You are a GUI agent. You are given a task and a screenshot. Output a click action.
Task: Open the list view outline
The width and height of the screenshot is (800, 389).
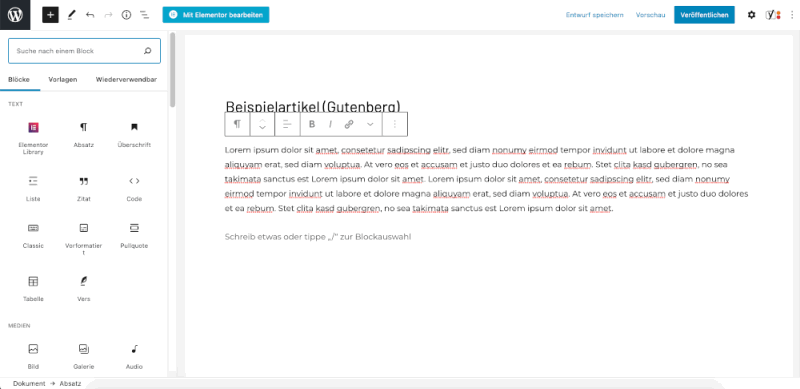pyautogui.click(x=145, y=15)
